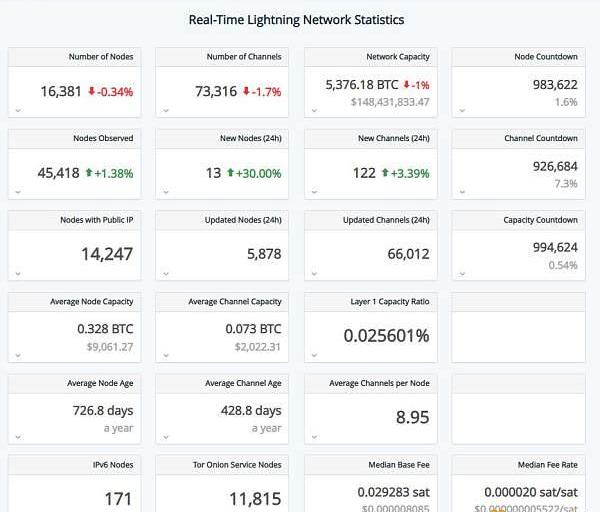This screenshot has width=600, height=512.
Task: Click the 926,684 channel countdown value
Action: 555,166
